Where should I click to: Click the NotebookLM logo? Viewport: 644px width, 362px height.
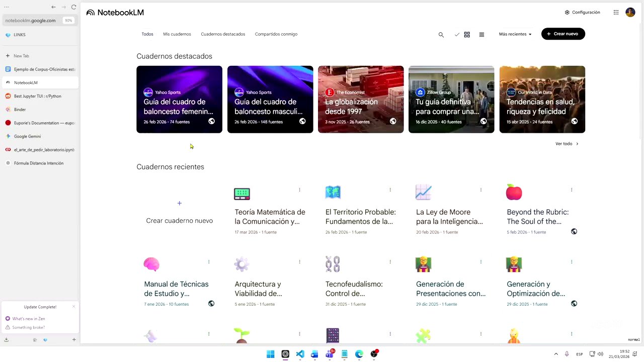click(x=115, y=13)
